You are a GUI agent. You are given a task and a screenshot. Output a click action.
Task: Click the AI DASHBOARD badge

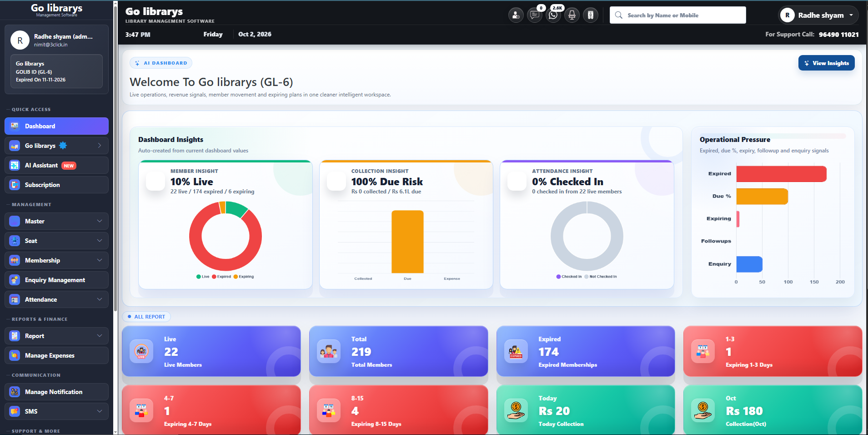(x=161, y=63)
